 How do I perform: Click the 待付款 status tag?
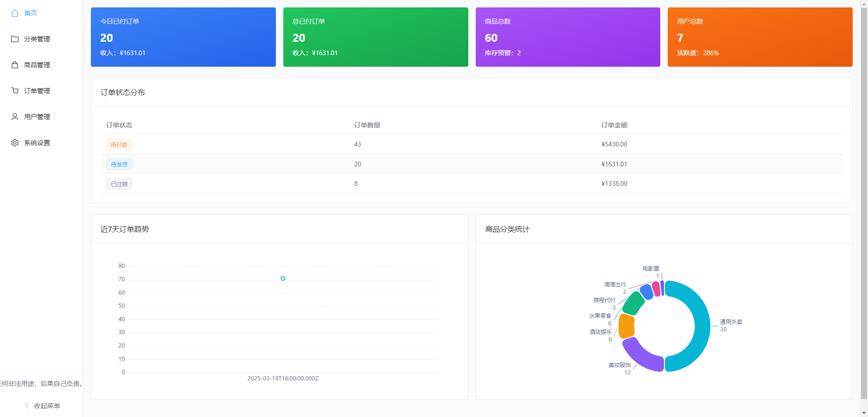pos(119,144)
